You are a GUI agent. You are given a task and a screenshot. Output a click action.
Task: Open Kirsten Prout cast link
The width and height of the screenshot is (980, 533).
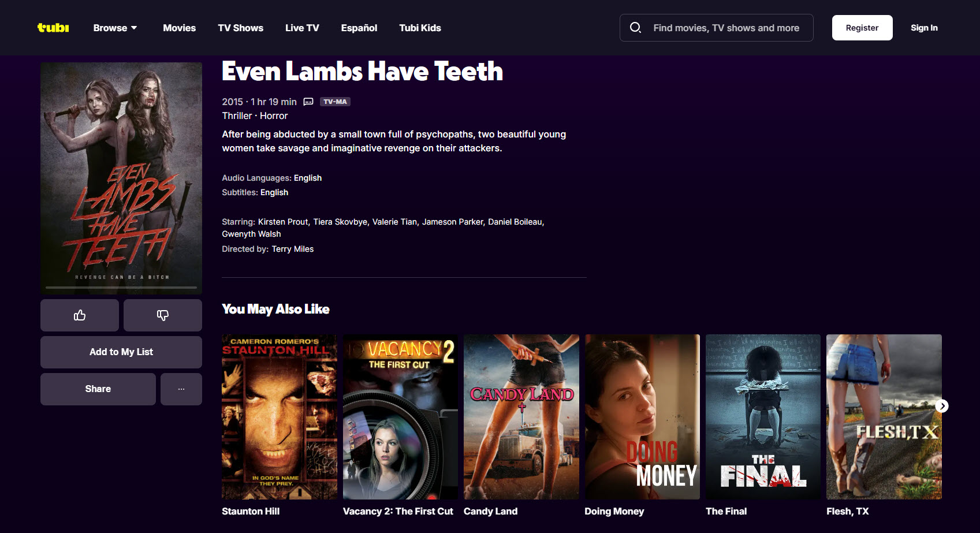[283, 222]
